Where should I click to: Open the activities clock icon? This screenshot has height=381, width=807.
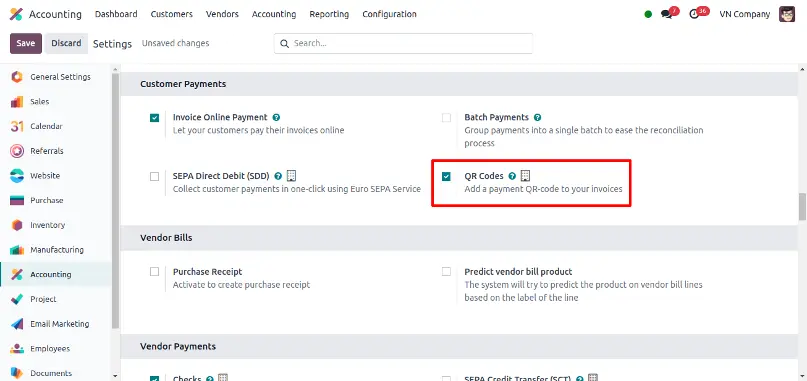pos(694,14)
